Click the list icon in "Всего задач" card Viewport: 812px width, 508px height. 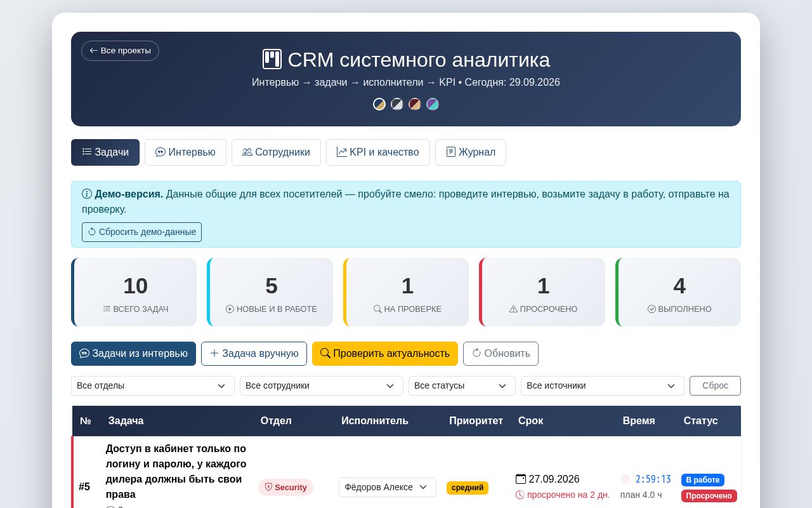click(x=107, y=309)
